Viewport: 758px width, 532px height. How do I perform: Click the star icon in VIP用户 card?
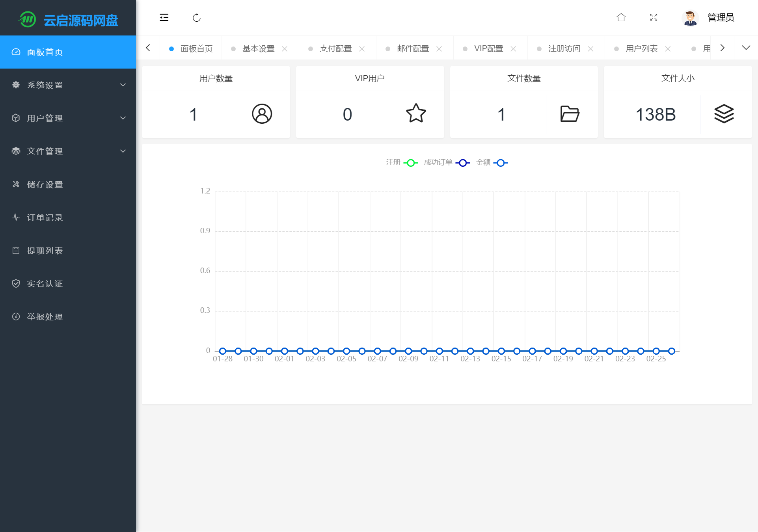point(416,114)
